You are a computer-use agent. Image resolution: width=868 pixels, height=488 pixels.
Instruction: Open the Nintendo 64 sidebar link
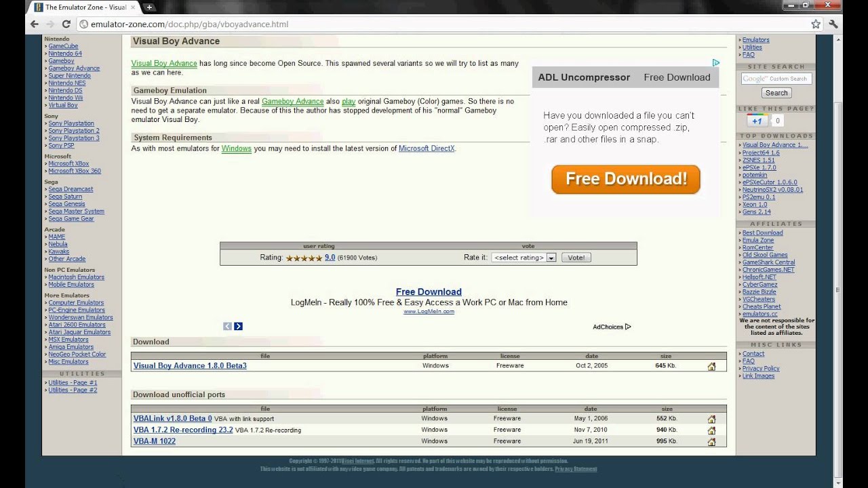[x=65, y=54]
